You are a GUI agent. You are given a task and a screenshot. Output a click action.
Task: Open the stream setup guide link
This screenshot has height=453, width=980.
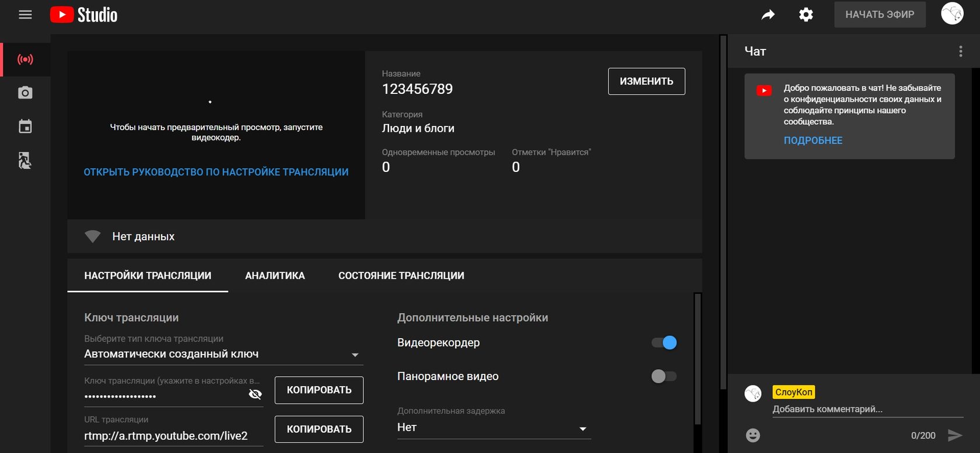click(x=216, y=172)
